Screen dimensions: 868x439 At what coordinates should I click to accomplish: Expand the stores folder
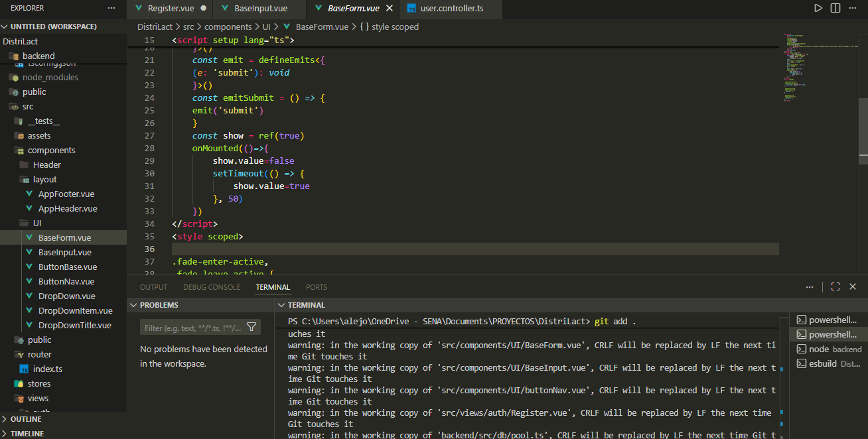click(38, 383)
